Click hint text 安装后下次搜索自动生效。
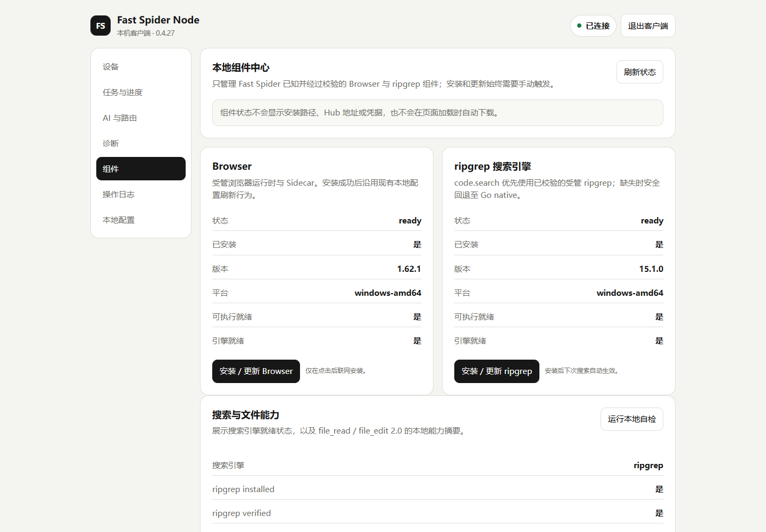Image resolution: width=766 pixels, height=532 pixels. coord(582,371)
